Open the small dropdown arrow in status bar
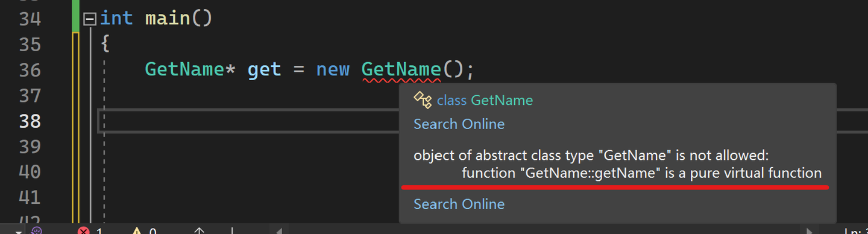This screenshot has width=868, height=234. (x=19, y=232)
